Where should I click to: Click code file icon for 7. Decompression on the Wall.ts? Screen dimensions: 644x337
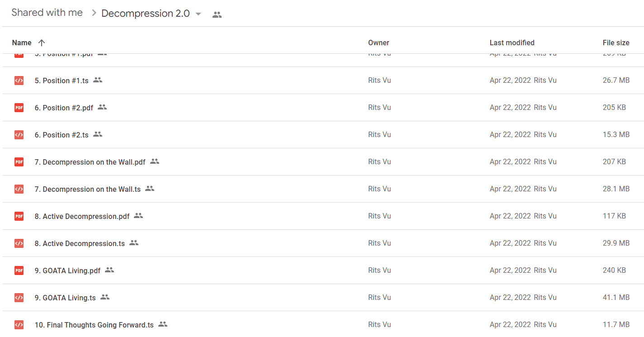[19, 189]
